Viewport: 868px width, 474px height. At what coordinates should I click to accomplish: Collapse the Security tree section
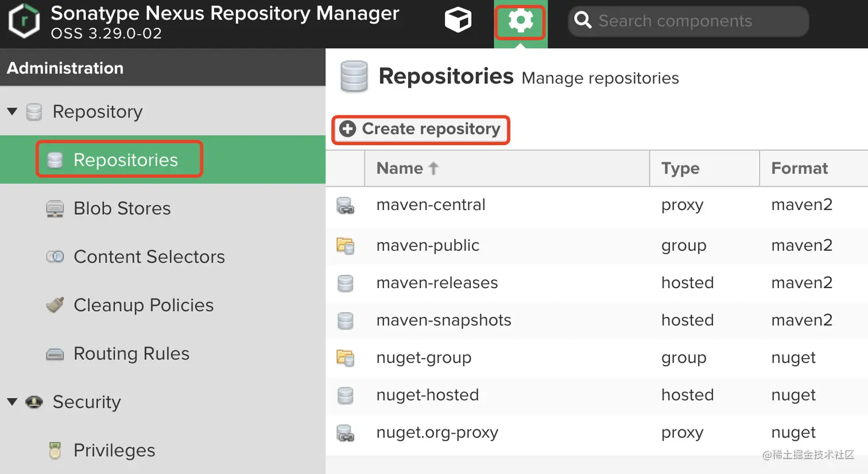pyautogui.click(x=12, y=402)
